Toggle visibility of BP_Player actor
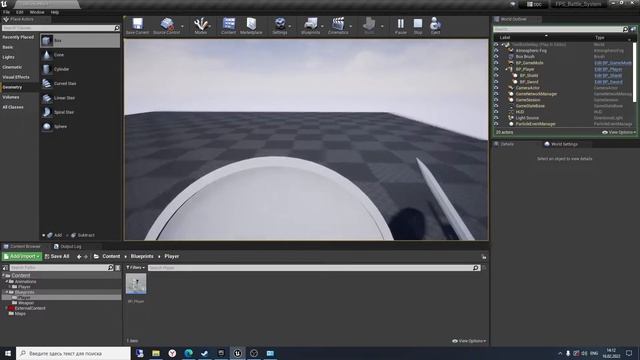 click(x=496, y=69)
